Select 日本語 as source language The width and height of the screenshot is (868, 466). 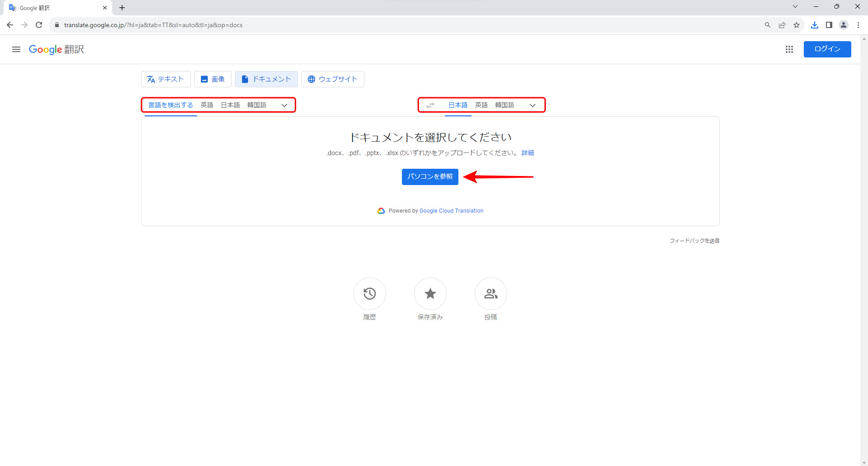click(x=230, y=105)
